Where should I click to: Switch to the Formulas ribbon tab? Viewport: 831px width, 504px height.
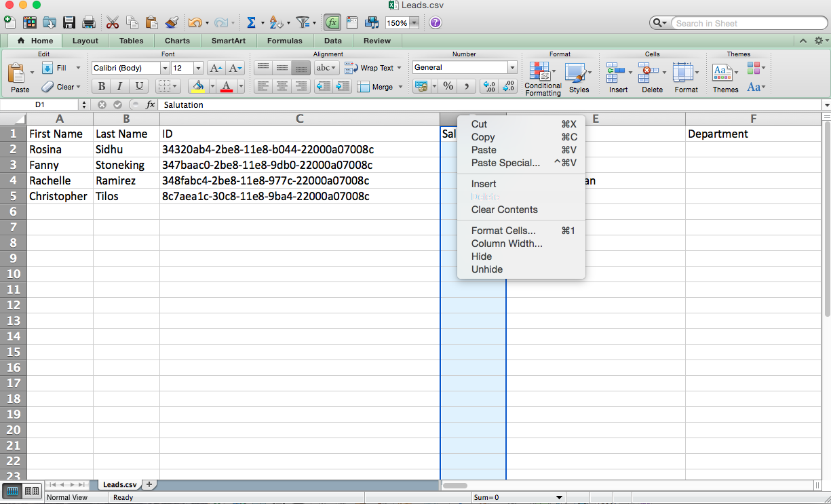click(284, 41)
